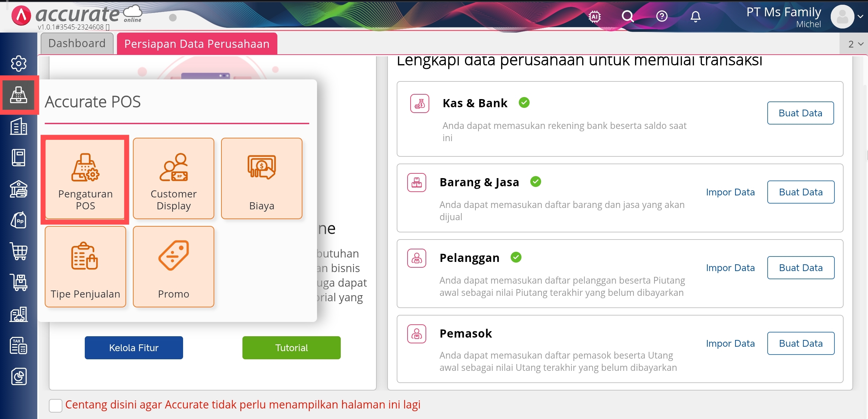The image size is (868, 419).
Task: Click the settings gear sidebar icon
Action: [x=19, y=63]
